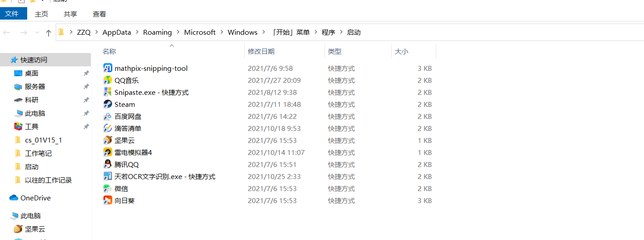Unpin 服务器 using its pin icon
644x240 pixels.
(x=86, y=86)
